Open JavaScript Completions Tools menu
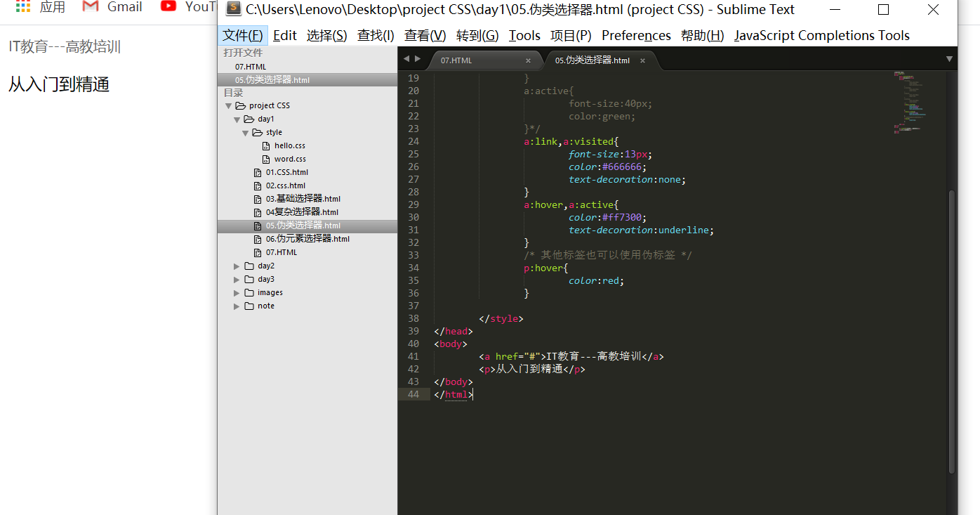 click(822, 36)
